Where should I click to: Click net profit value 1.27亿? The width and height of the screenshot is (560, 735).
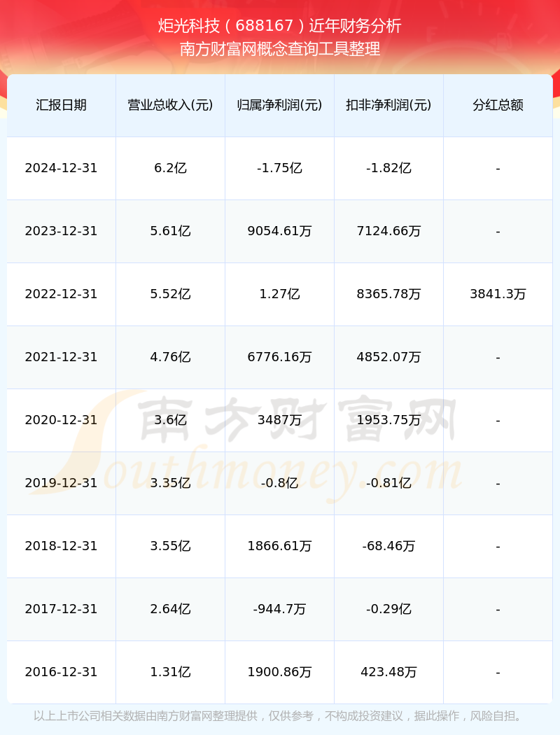click(279, 294)
